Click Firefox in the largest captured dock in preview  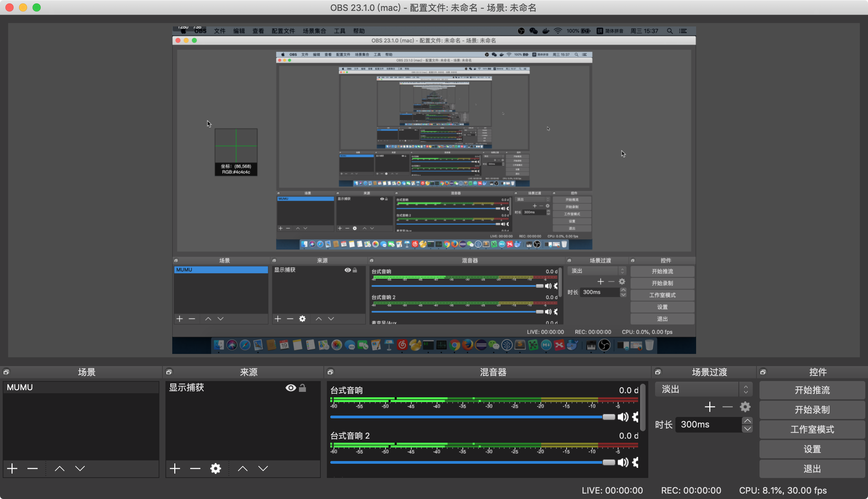[x=468, y=345]
